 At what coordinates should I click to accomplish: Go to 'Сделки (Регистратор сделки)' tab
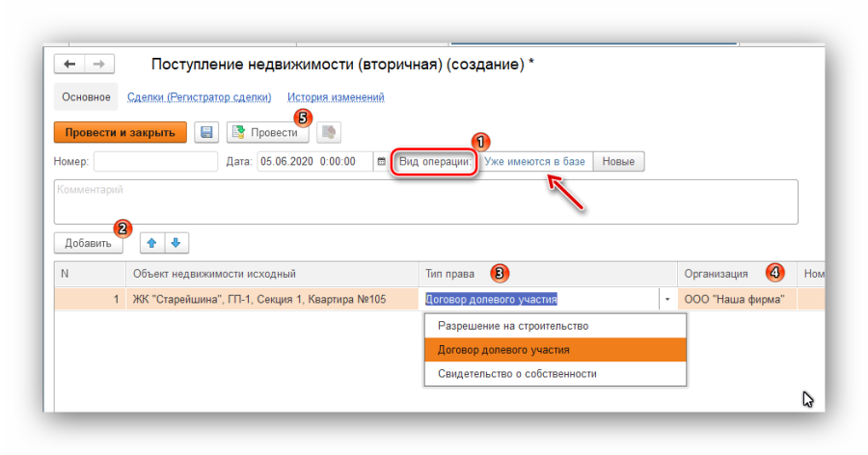pyautogui.click(x=200, y=97)
